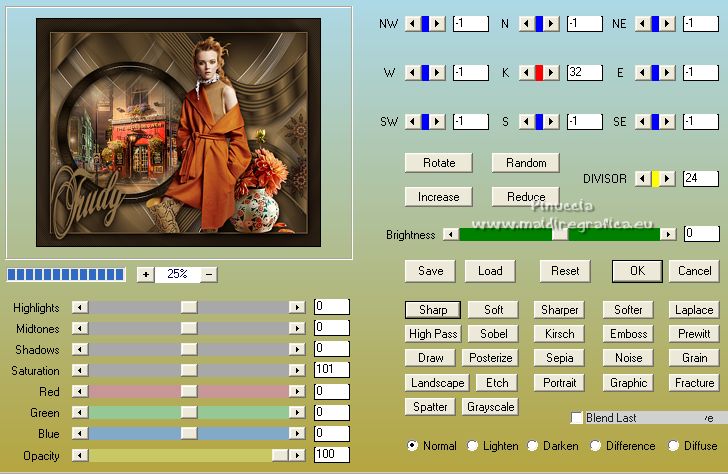Screen dimensions: 728x474
Task: Click the NW left arrow
Action: coord(412,23)
